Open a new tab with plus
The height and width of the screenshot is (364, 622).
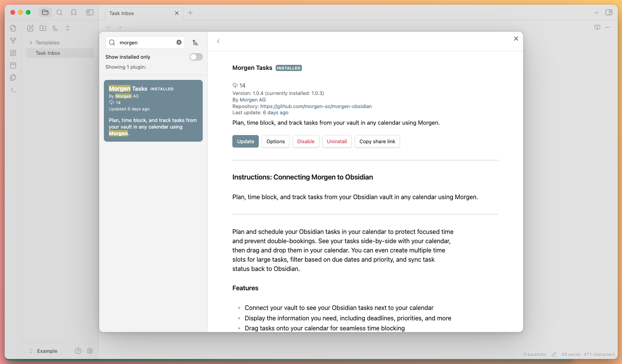pos(190,13)
